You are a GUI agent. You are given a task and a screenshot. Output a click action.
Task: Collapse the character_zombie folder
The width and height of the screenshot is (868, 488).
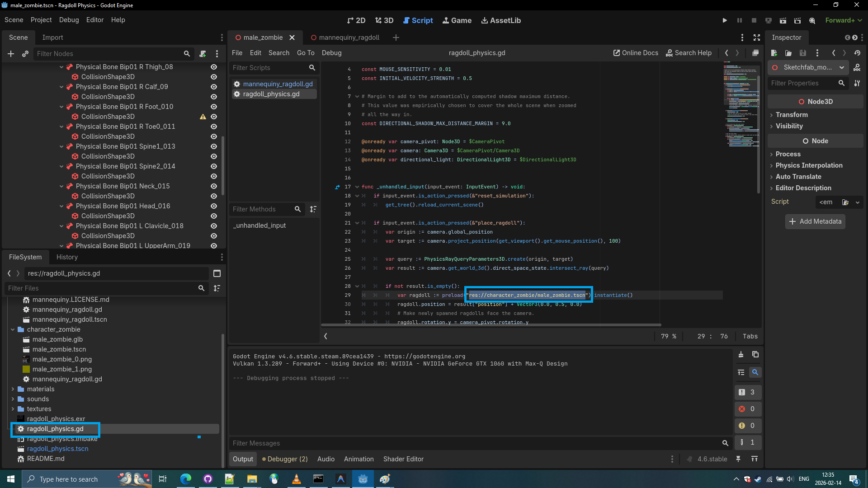click(13, 329)
